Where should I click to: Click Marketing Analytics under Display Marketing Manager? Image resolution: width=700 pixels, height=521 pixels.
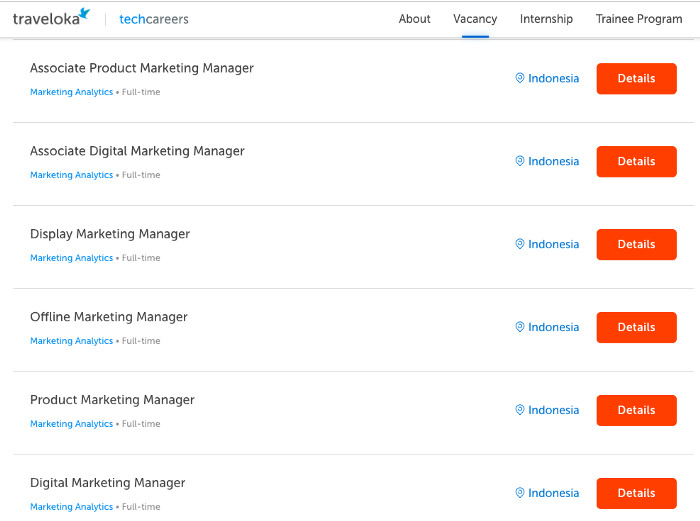click(71, 258)
